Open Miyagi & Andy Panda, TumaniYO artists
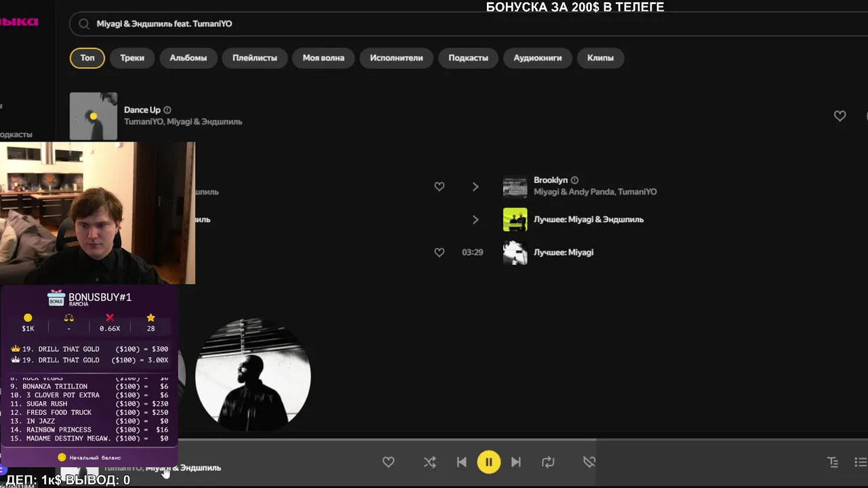This screenshot has height=488, width=868. click(595, 192)
